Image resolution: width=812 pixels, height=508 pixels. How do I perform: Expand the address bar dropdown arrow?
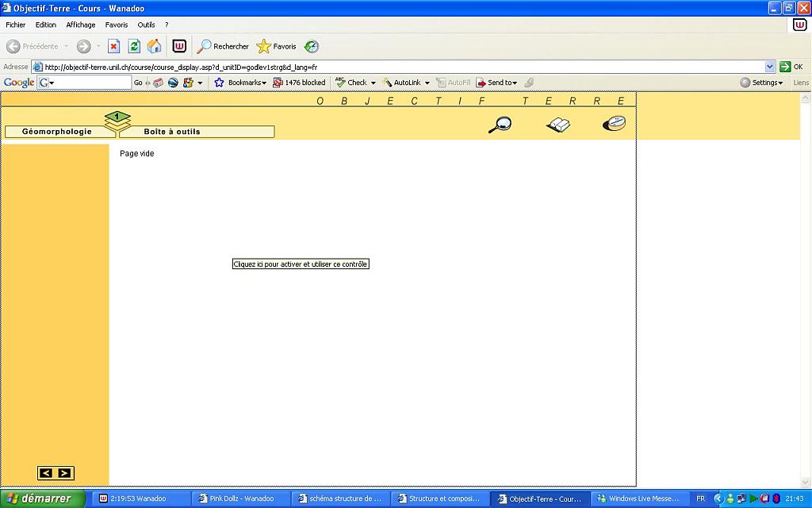pos(769,67)
